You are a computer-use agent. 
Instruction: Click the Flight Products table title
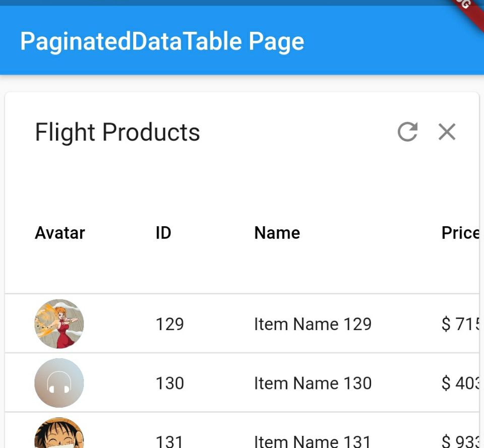[x=117, y=133]
